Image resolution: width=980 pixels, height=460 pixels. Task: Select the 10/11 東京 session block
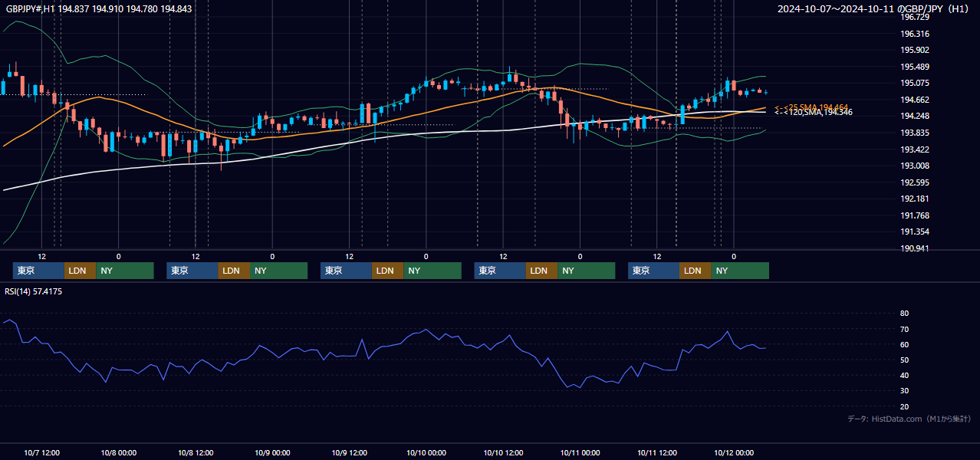(653, 271)
